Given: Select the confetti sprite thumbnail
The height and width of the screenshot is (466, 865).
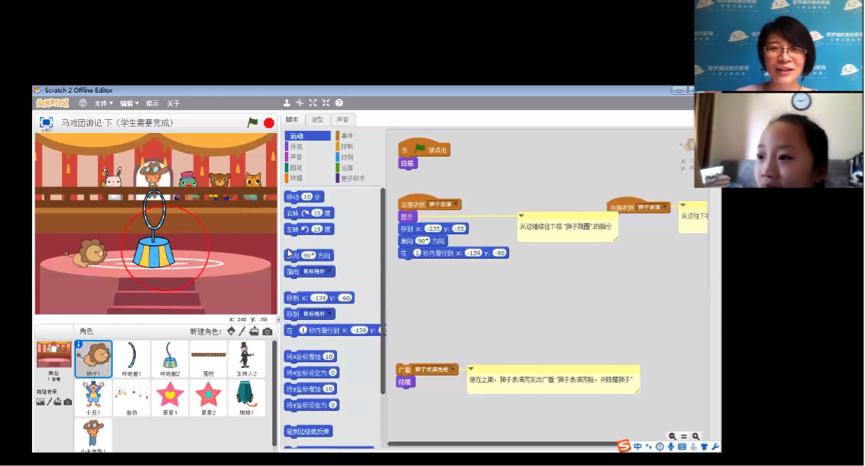Looking at the screenshot, I should tap(131, 398).
